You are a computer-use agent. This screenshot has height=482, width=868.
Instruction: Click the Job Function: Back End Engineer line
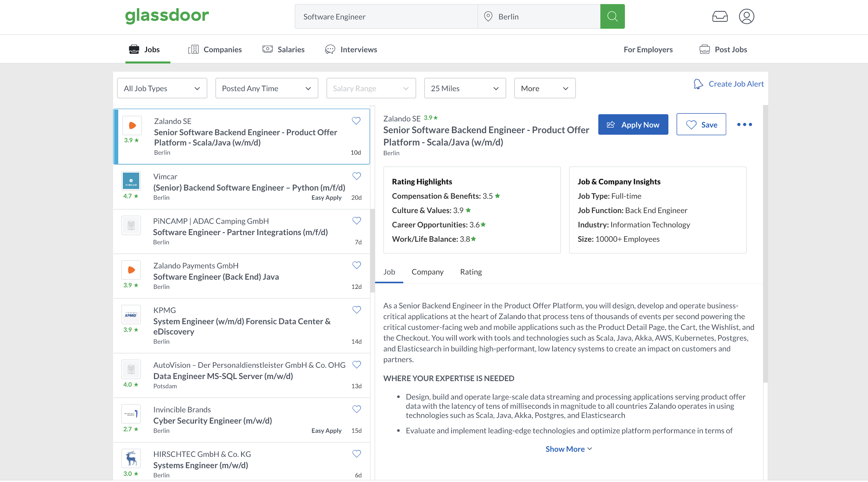coord(632,210)
